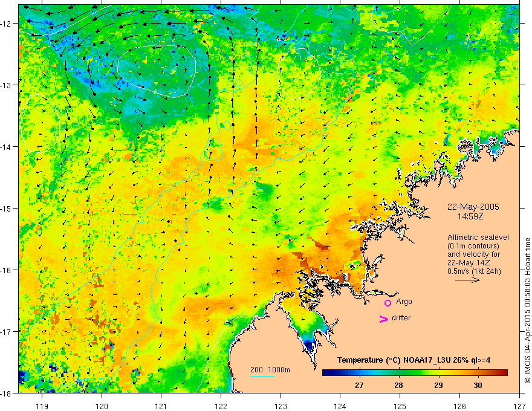532x411 pixels.
Task: Click the text 'Altimetric sealevel'
Action: point(478,238)
